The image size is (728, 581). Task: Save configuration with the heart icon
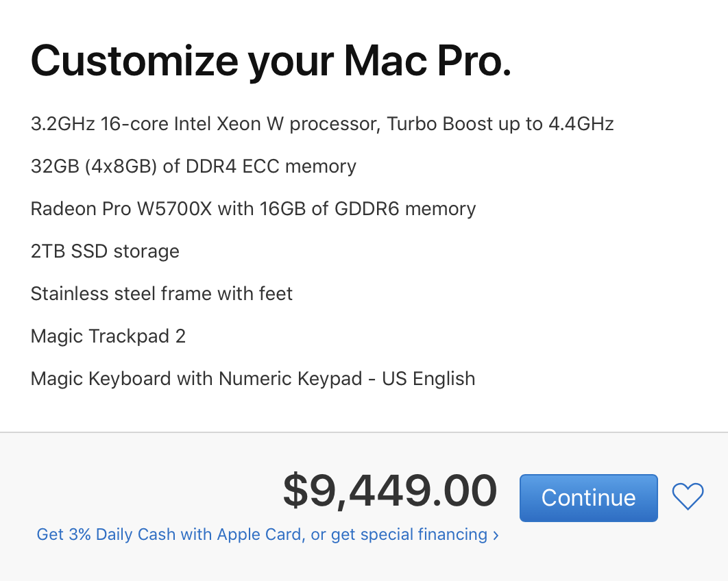(x=688, y=497)
